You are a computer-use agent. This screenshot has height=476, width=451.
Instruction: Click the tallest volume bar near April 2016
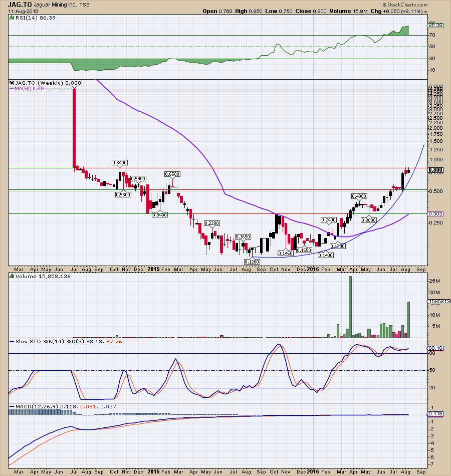350,307
